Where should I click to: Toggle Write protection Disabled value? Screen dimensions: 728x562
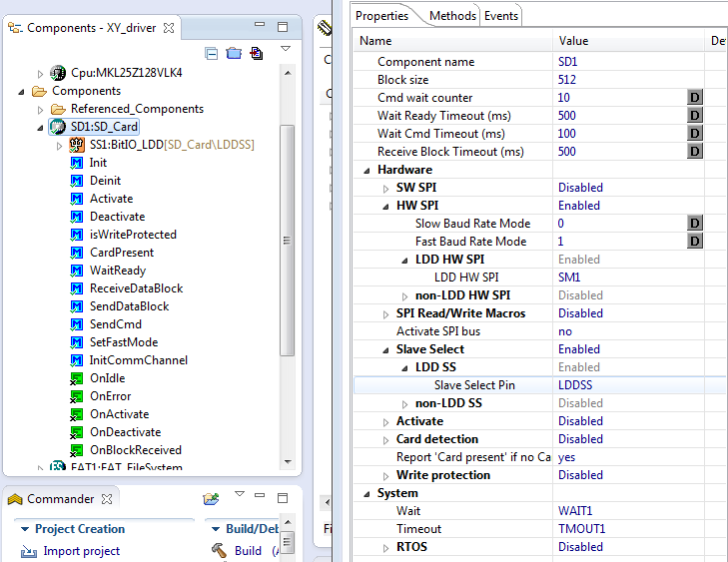pyautogui.click(x=628, y=475)
